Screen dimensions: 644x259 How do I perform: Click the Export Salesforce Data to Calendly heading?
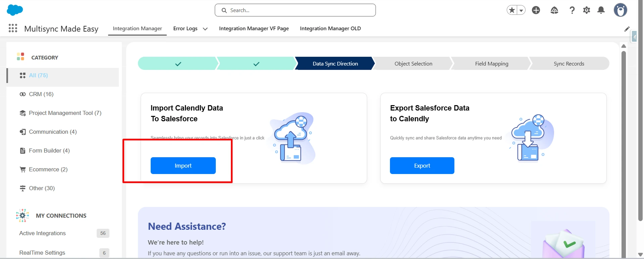tap(430, 113)
